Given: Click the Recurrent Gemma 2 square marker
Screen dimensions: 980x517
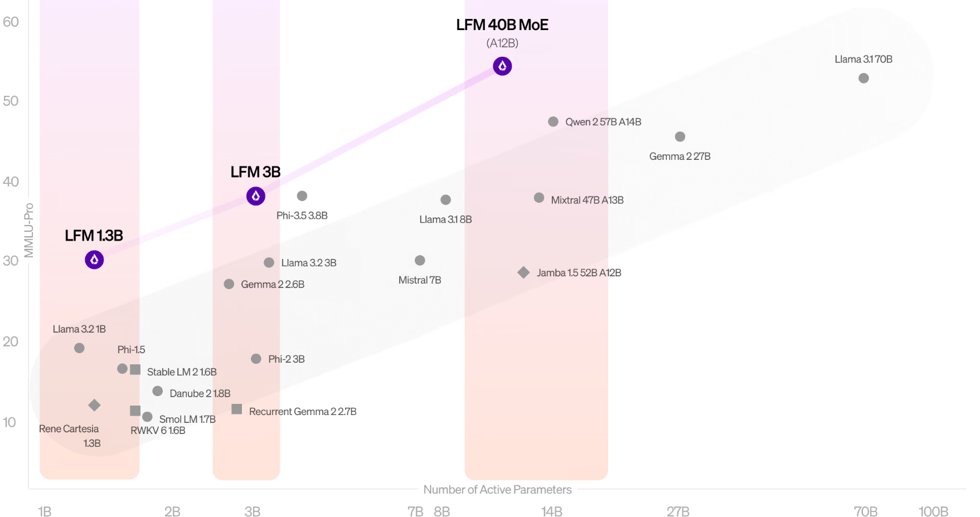Looking at the screenshot, I should tap(237, 409).
